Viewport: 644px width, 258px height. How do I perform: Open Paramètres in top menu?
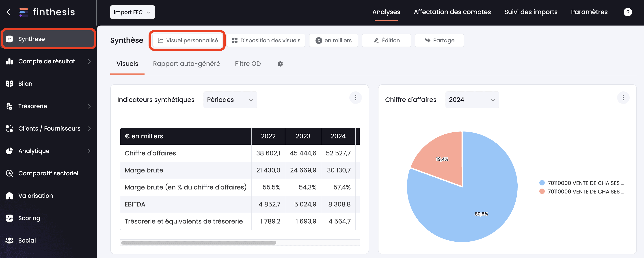click(589, 12)
